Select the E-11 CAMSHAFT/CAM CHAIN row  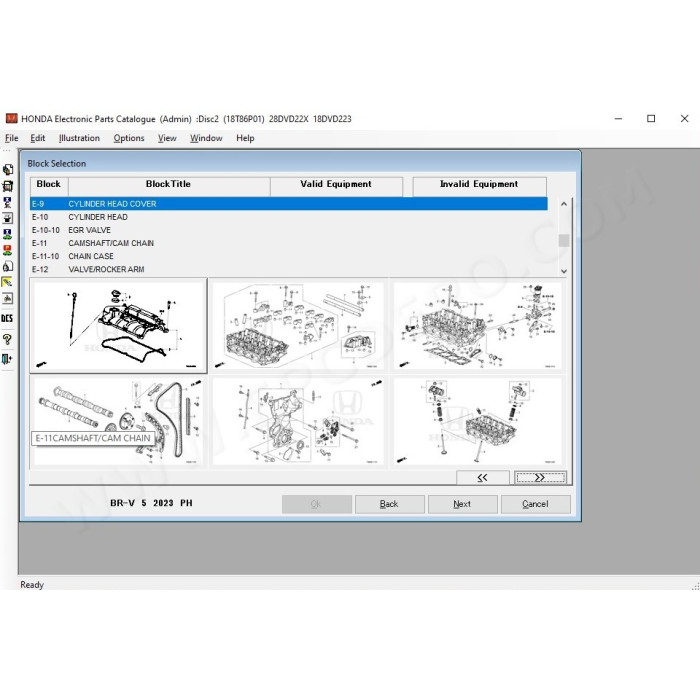coord(288,243)
